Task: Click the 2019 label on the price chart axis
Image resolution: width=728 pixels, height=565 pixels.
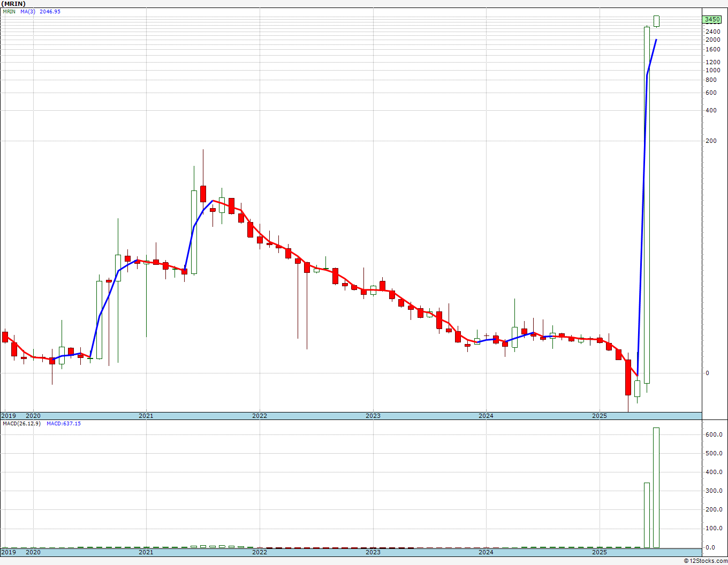Action: click(x=9, y=416)
